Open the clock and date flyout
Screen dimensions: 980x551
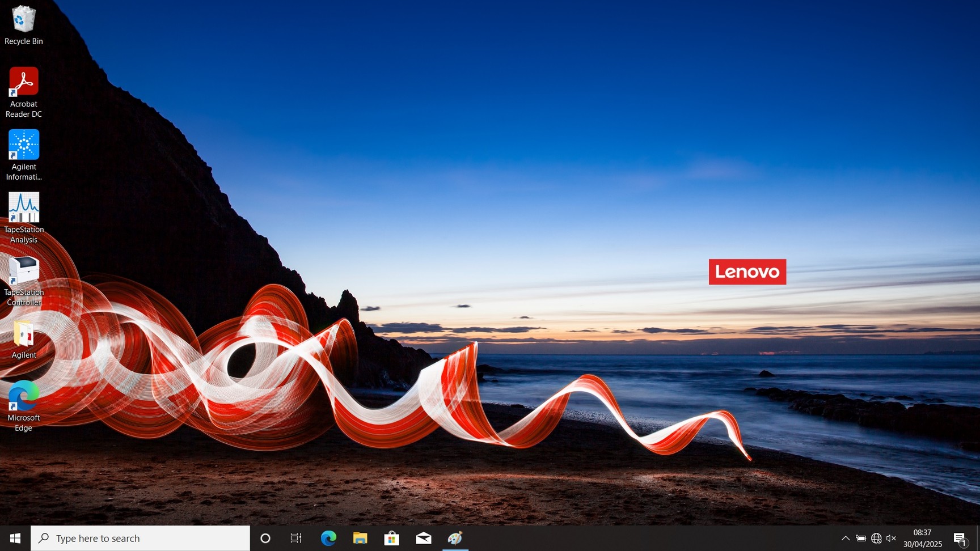[922, 538]
